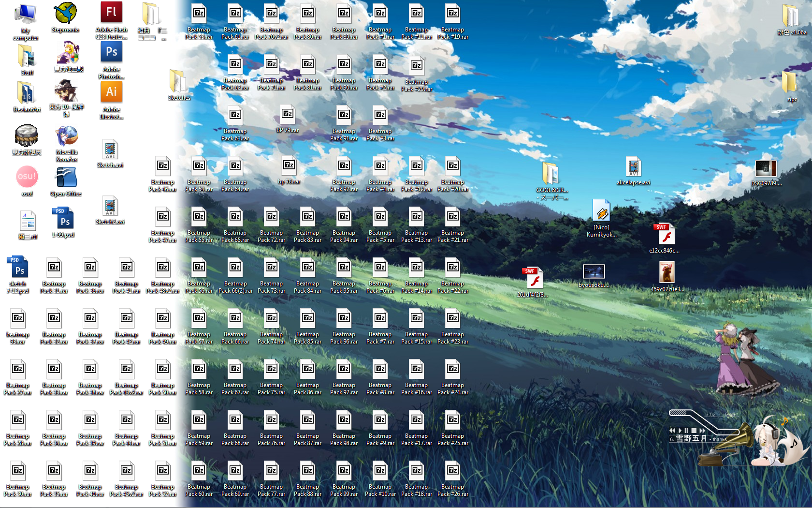The width and height of the screenshot is (812, 508).
Task: Click the rewind button in music widget
Action: click(x=672, y=430)
